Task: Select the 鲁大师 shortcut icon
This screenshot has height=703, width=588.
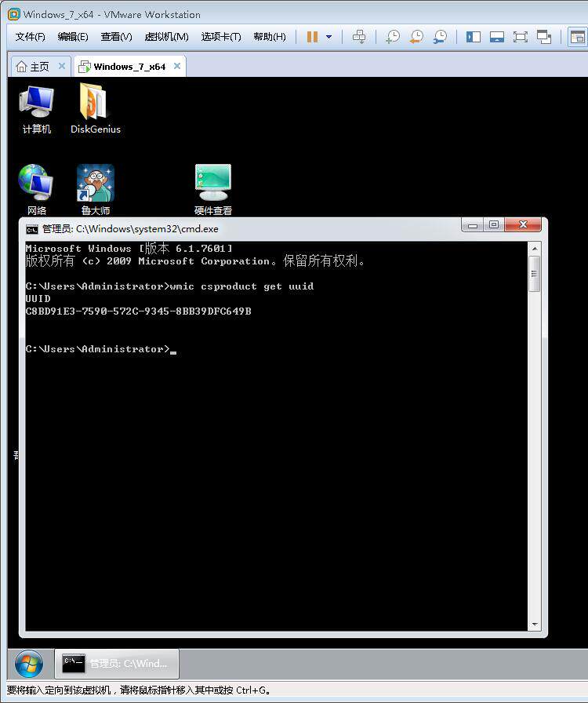Action: pos(96,190)
